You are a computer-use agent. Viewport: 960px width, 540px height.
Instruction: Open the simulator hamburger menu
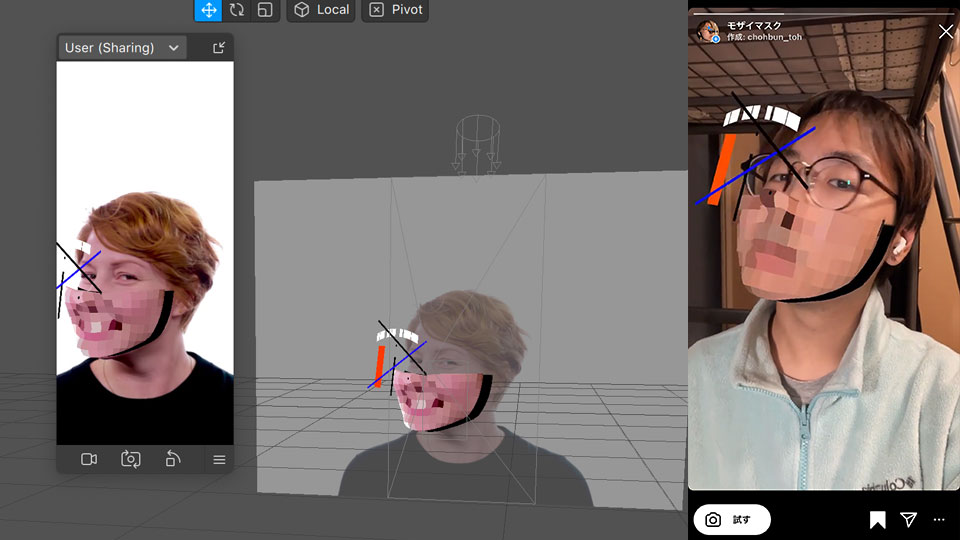pyautogui.click(x=219, y=460)
